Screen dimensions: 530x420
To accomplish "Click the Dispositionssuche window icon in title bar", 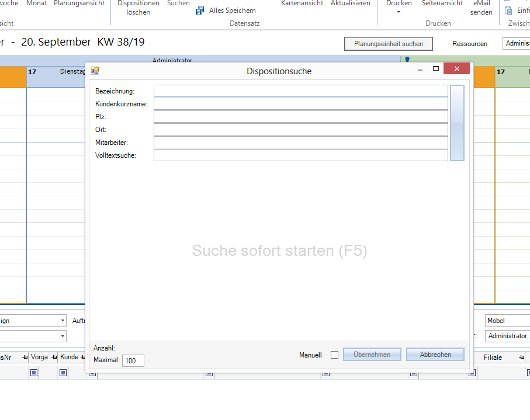I will pos(94,70).
